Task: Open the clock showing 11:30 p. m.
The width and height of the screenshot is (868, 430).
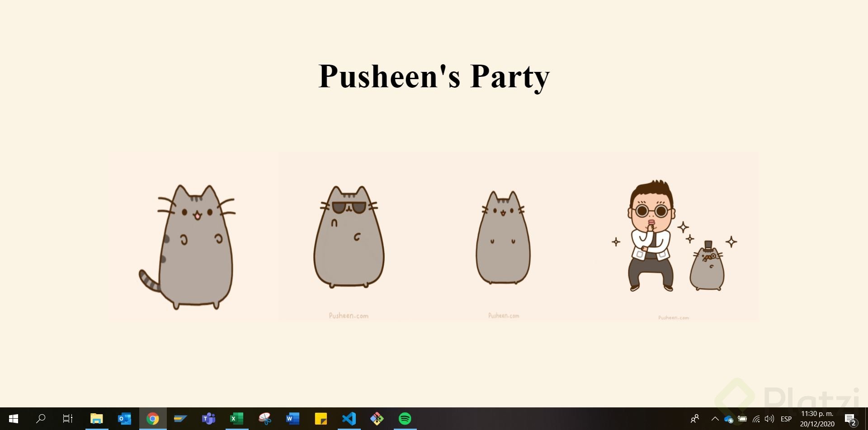Action: (x=817, y=419)
